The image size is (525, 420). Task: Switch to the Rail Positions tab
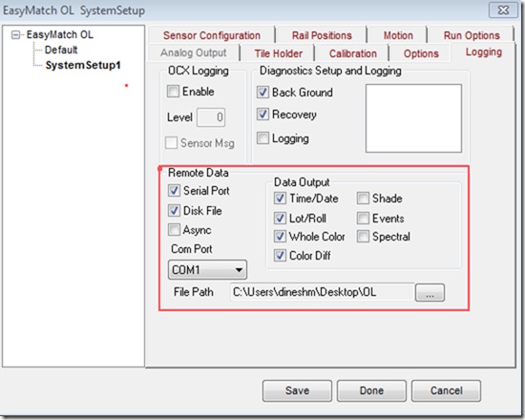(322, 35)
